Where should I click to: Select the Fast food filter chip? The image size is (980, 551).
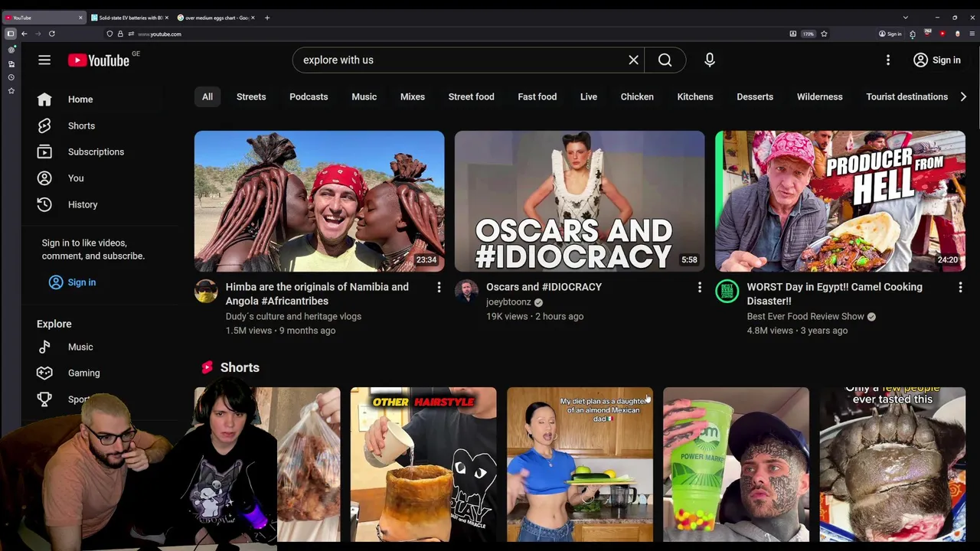coord(537,96)
